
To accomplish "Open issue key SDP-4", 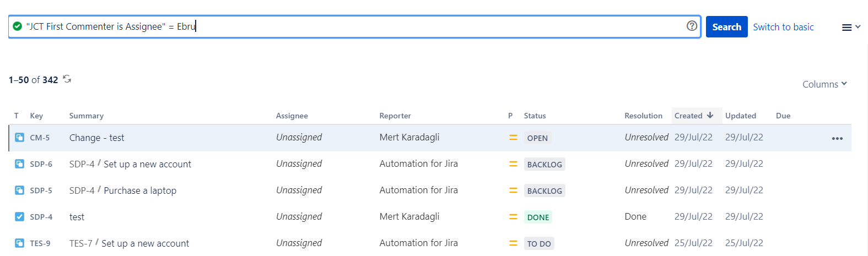I will 41,217.
